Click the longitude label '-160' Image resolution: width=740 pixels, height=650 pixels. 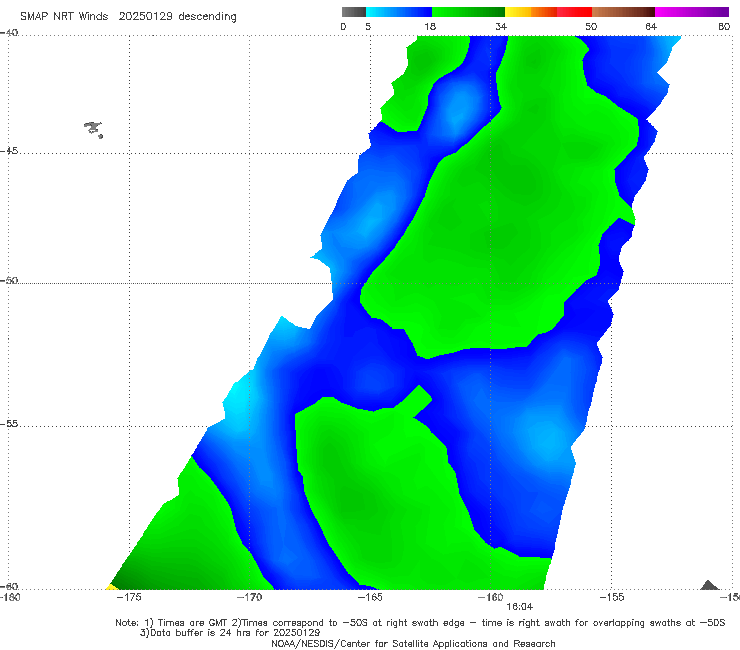[x=490, y=597]
